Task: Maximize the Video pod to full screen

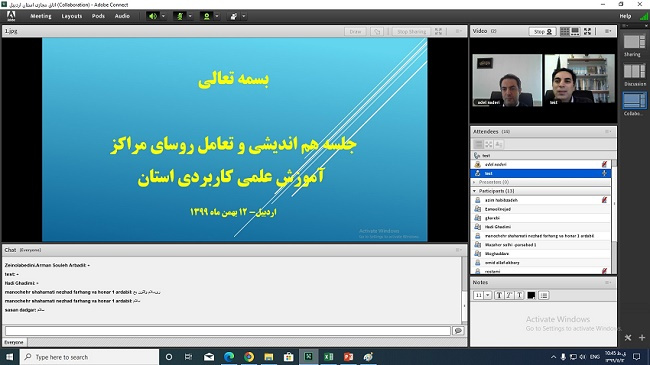Action: (587, 32)
